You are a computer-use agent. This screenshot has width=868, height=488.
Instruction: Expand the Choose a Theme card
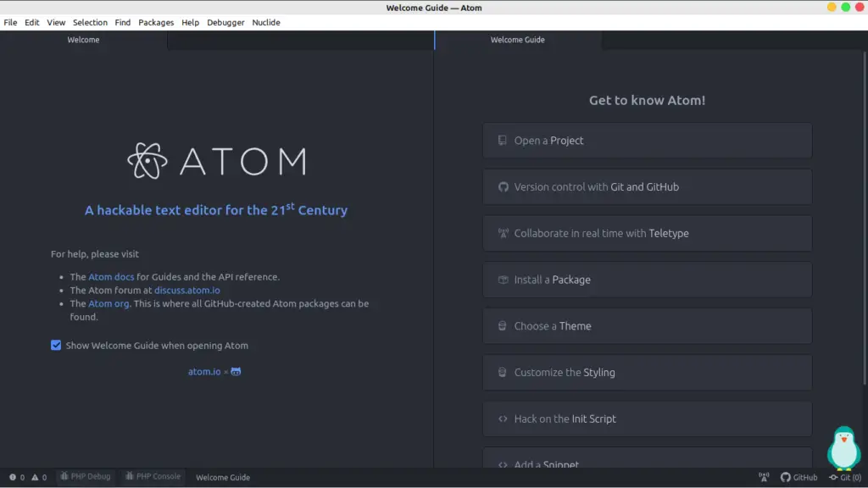pyautogui.click(x=647, y=326)
